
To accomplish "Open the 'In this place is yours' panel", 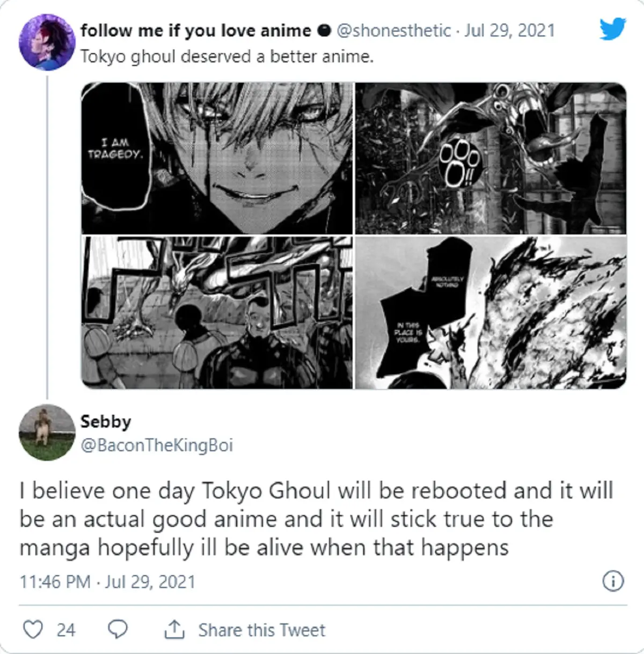I will tap(491, 312).
